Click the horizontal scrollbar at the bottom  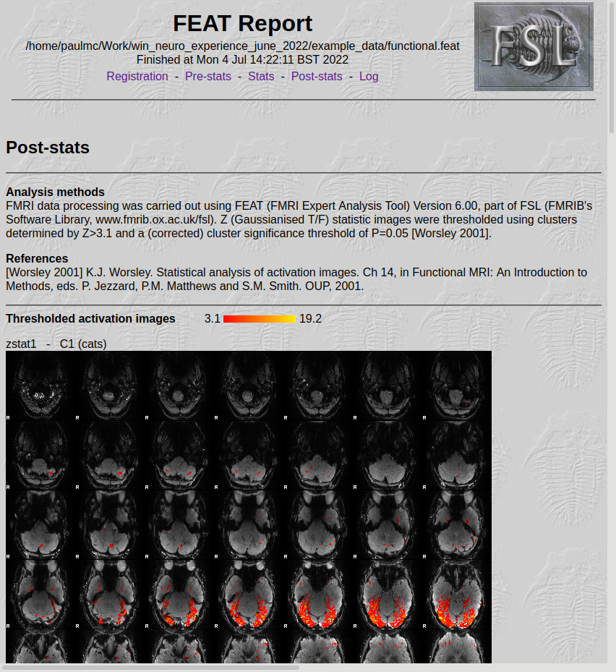[150, 667]
